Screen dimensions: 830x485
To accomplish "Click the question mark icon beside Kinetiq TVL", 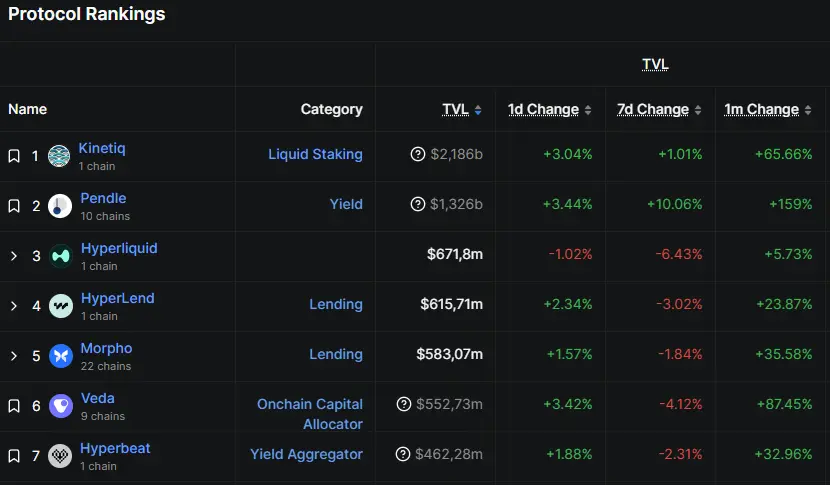I will tap(418, 154).
